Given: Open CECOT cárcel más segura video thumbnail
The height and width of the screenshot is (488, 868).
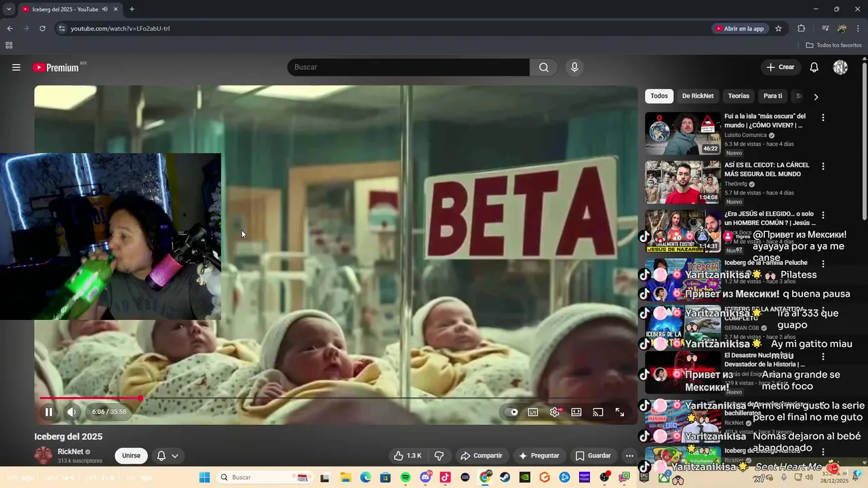Looking at the screenshot, I should (x=683, y=182).
